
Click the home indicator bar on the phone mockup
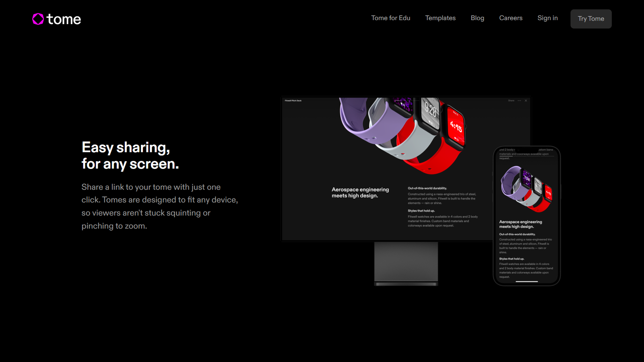[x=526, y=282]
